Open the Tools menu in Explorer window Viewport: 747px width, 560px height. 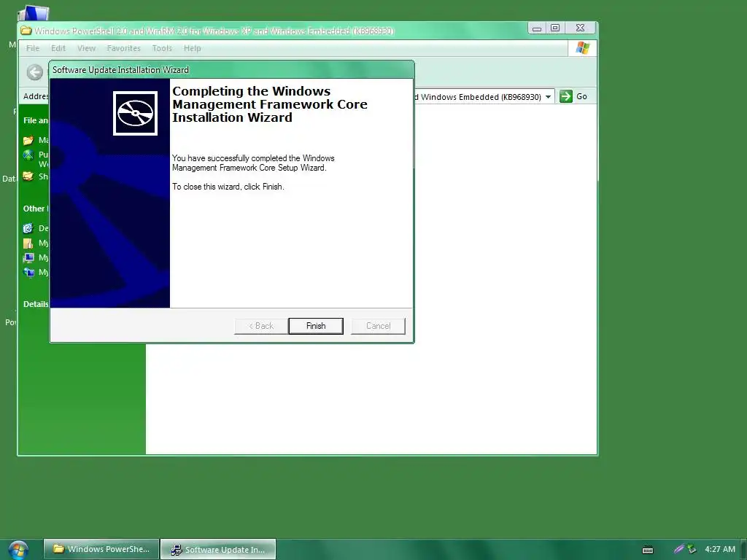[x=162, y=48]
